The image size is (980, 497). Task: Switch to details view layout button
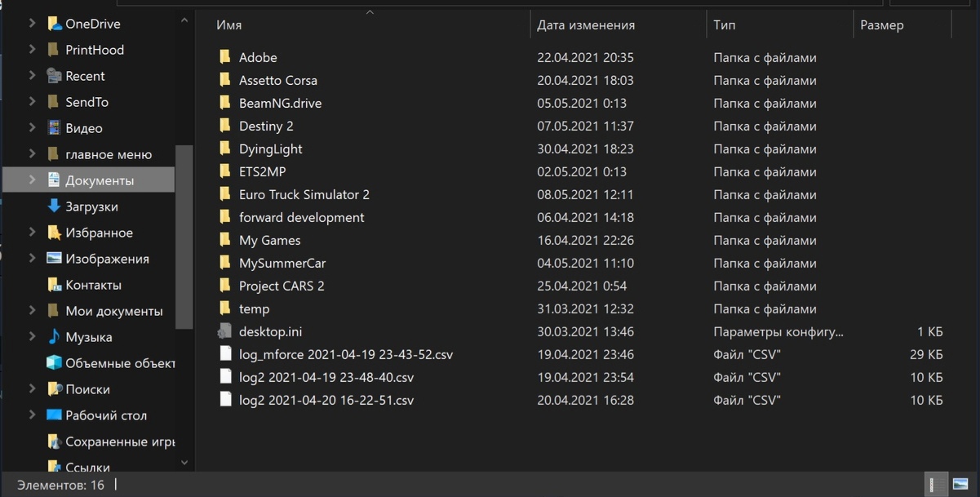tap(933, 485)
